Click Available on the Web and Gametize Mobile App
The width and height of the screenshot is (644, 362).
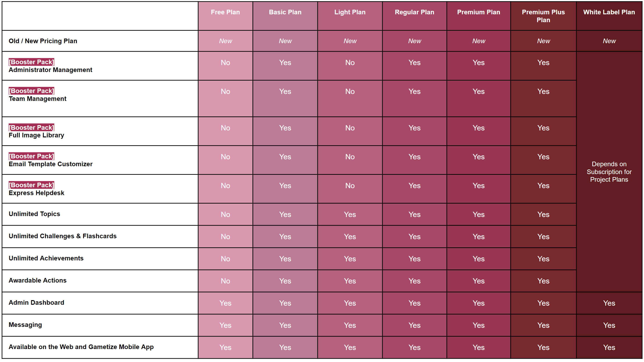click(x=81, y=347)
